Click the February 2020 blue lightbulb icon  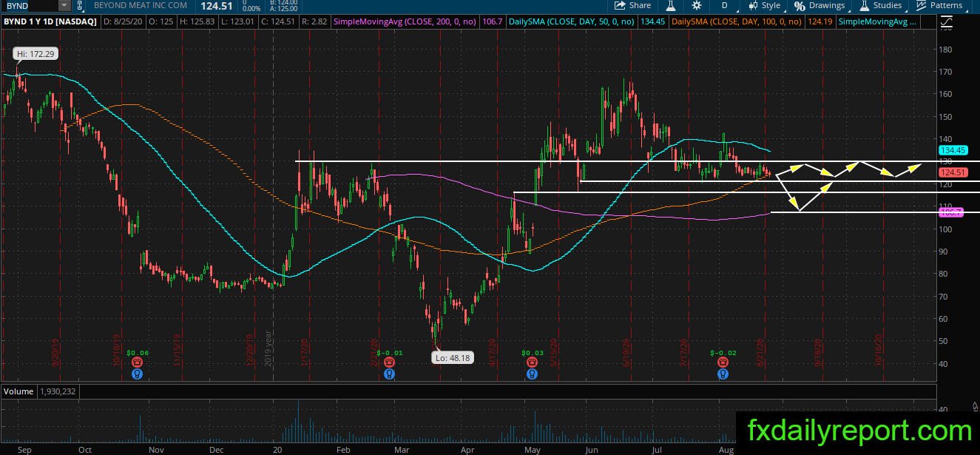(389, 374)
